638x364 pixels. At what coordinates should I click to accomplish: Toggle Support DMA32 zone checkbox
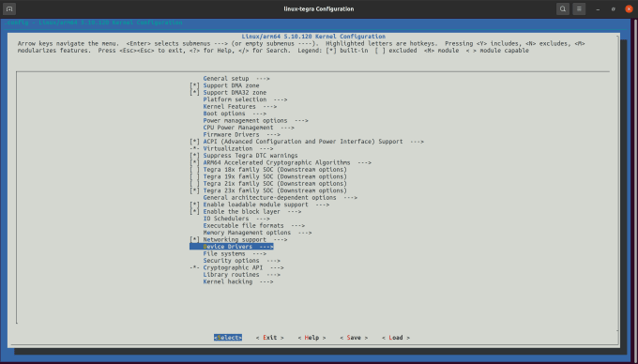tap(195, 92)
